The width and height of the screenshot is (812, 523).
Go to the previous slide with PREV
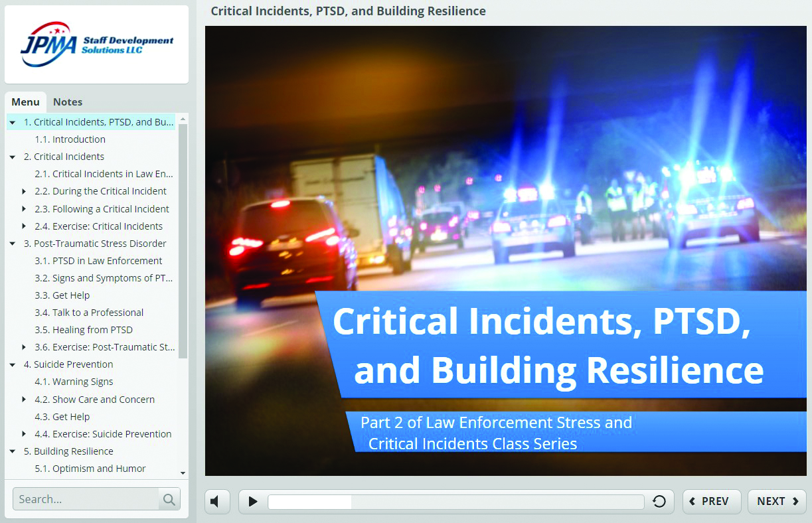[x=711, y=502]
